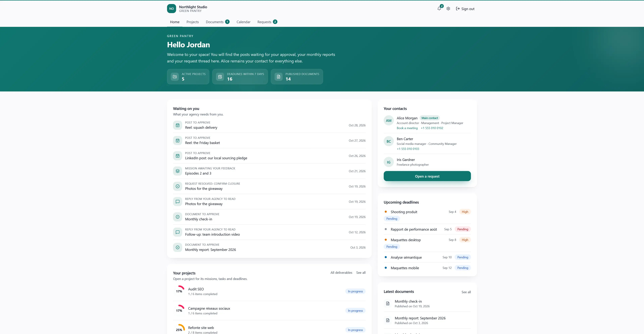Open the Documents tab
This screenshot has height=334, width=644.
click(218, 22)
